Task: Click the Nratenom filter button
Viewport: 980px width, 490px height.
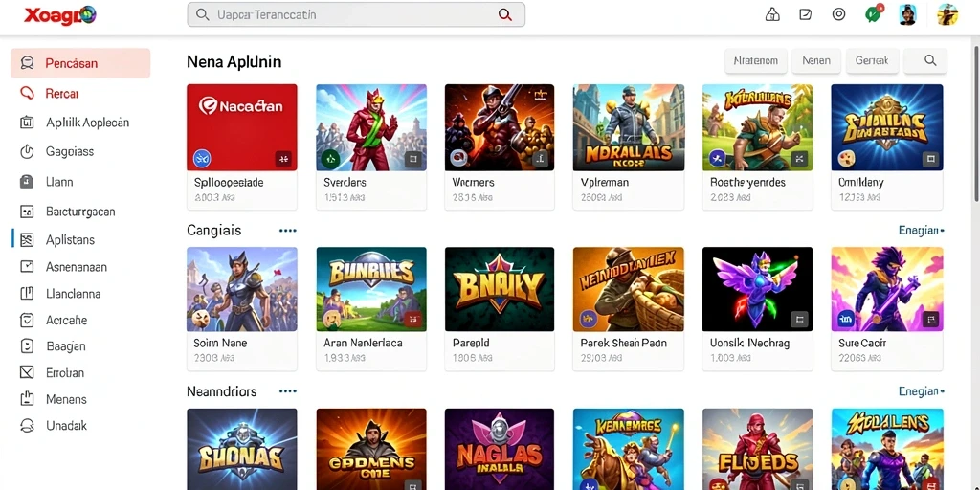Action: (x=756, y=60)
